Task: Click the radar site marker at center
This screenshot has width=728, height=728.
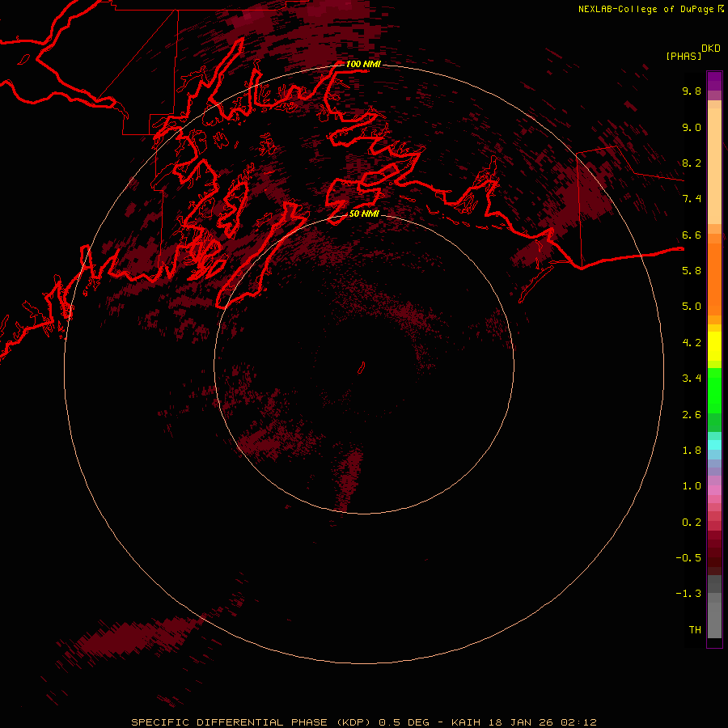Action: [362, 368]
